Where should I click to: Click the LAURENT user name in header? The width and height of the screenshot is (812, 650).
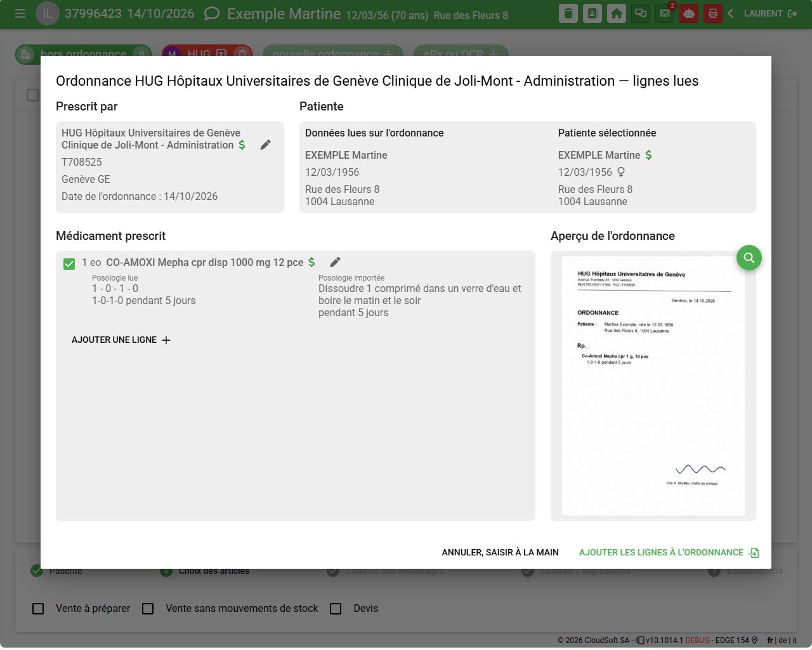763,13
